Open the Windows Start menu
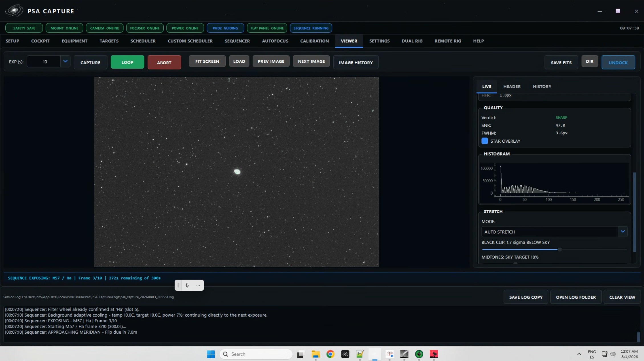Image resolution: width=644 pixels, height=361 pixels. coord(211,354)
